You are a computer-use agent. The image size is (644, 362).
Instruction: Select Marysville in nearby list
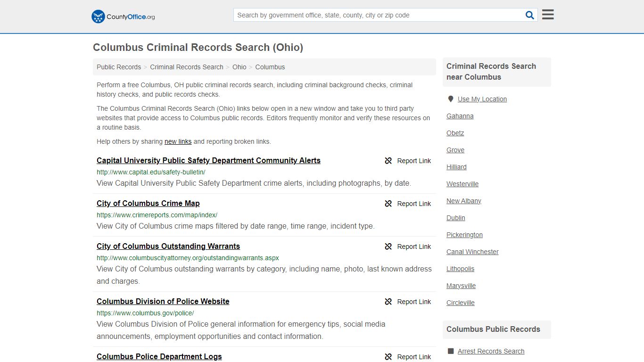(461, 286)
